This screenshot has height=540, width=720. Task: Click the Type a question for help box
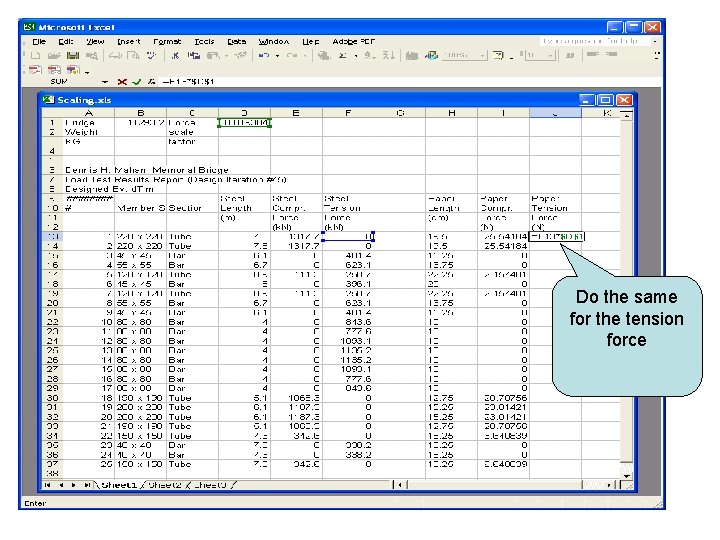(x=595, y=41)
